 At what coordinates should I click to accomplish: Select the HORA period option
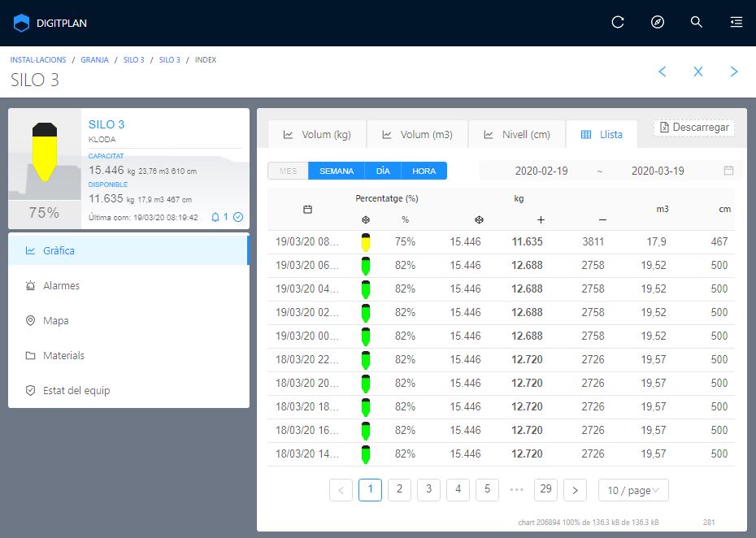point(424,171)
